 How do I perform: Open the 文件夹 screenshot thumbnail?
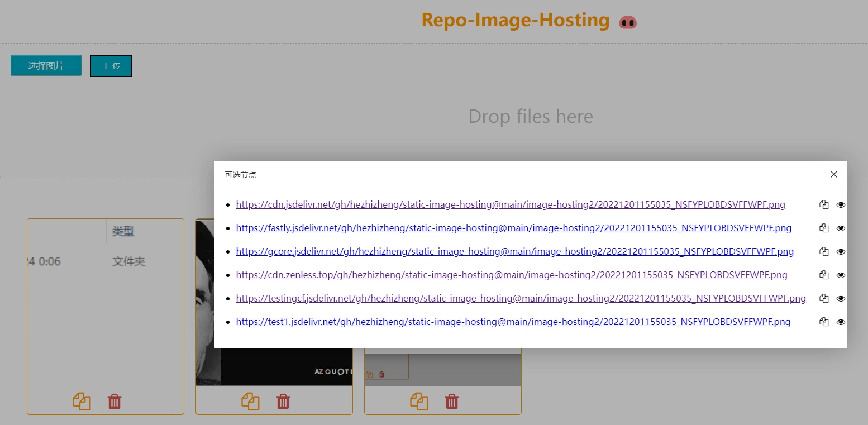pos(106,302)
